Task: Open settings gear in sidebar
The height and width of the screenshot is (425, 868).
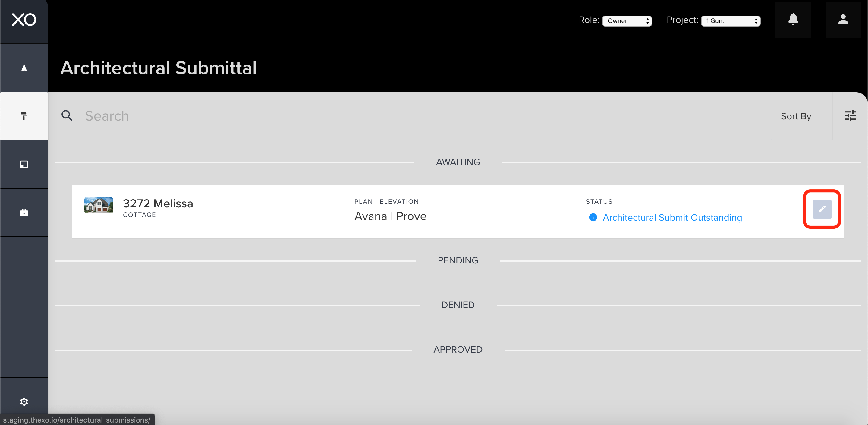Action: pos(24,401)
